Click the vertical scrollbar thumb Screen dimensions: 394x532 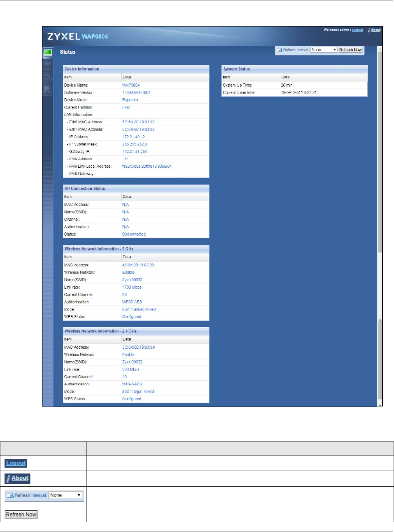click(380, 152)
